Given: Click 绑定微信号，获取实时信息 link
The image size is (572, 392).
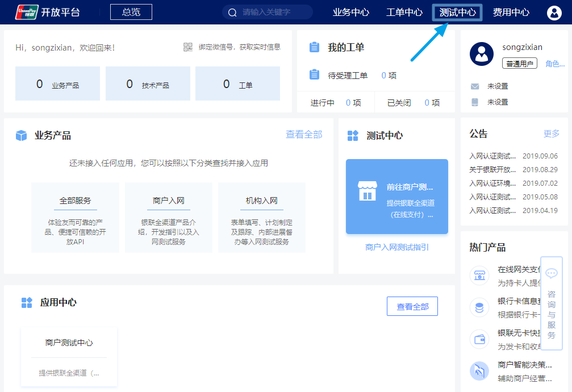Looking at the screenshot, I should point(240,47).
